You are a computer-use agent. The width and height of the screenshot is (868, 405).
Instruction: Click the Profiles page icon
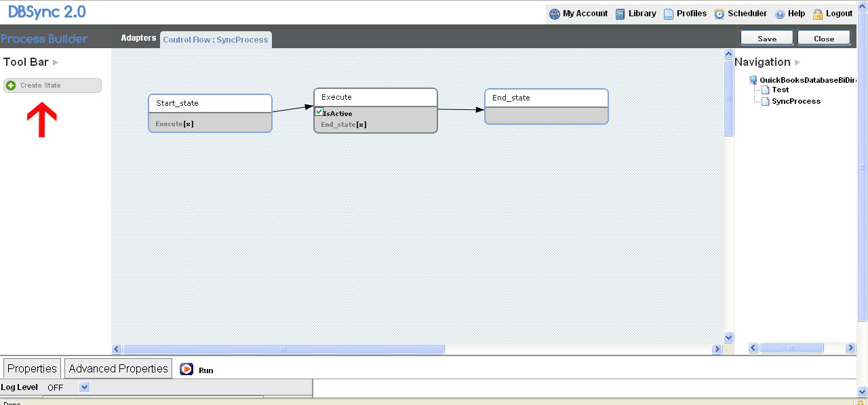pos(669,14)
